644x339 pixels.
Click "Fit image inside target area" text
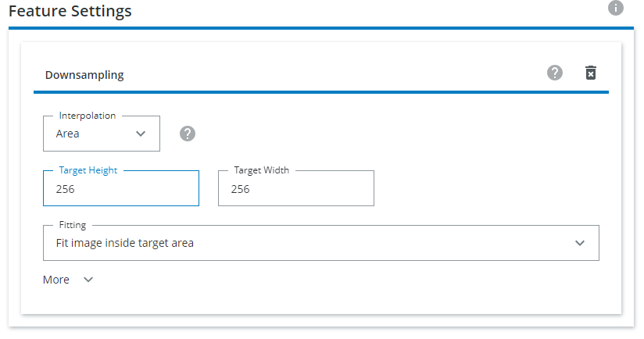[x=125, y=243]
